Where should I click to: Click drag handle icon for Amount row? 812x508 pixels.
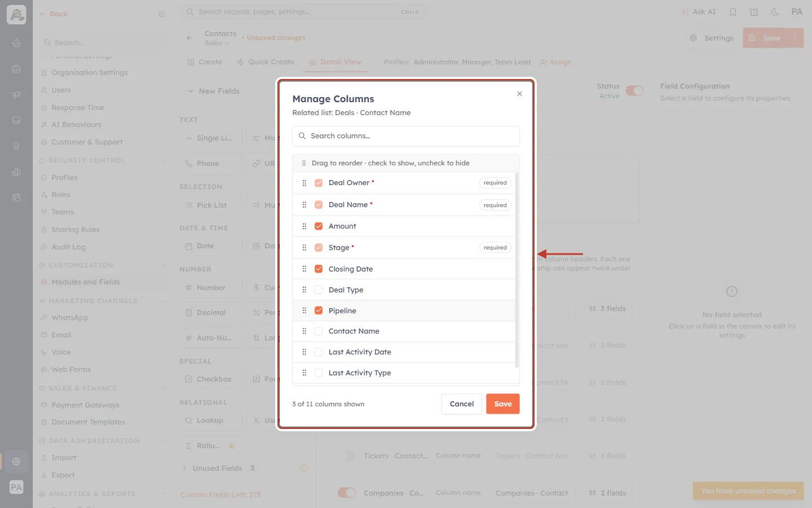(304, 226)
